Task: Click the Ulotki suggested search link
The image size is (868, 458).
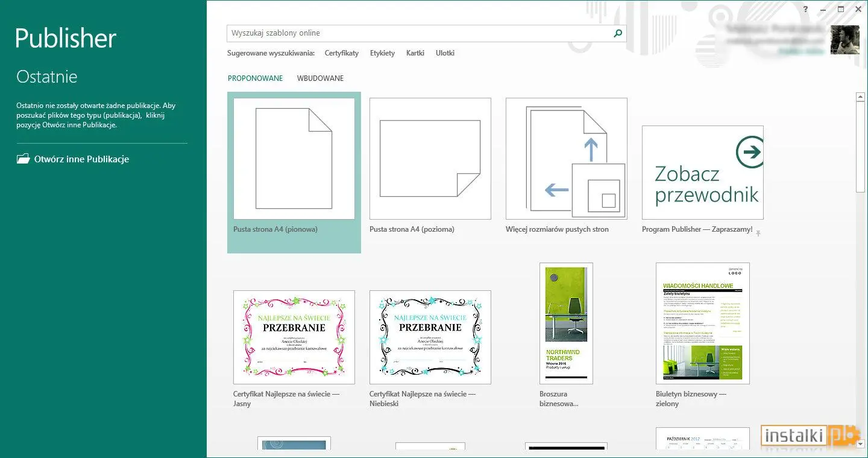Action: point(445,53)
